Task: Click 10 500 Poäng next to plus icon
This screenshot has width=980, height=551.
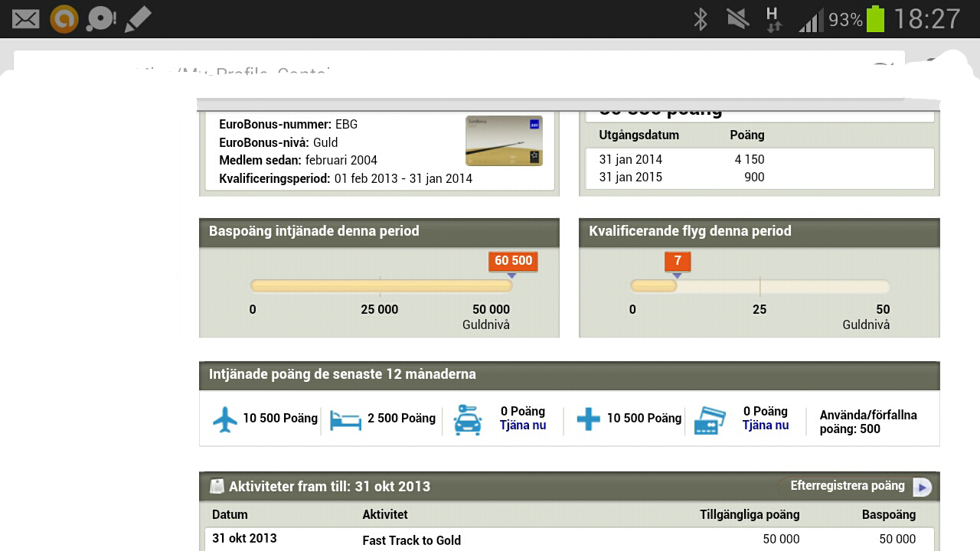Action: [x=644, y=418]
